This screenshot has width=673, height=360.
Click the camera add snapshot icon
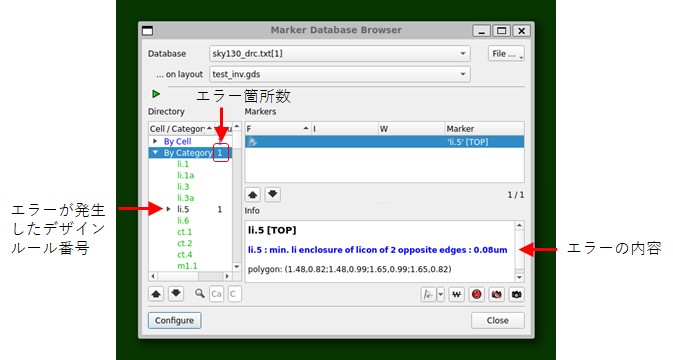pos(517,294)
